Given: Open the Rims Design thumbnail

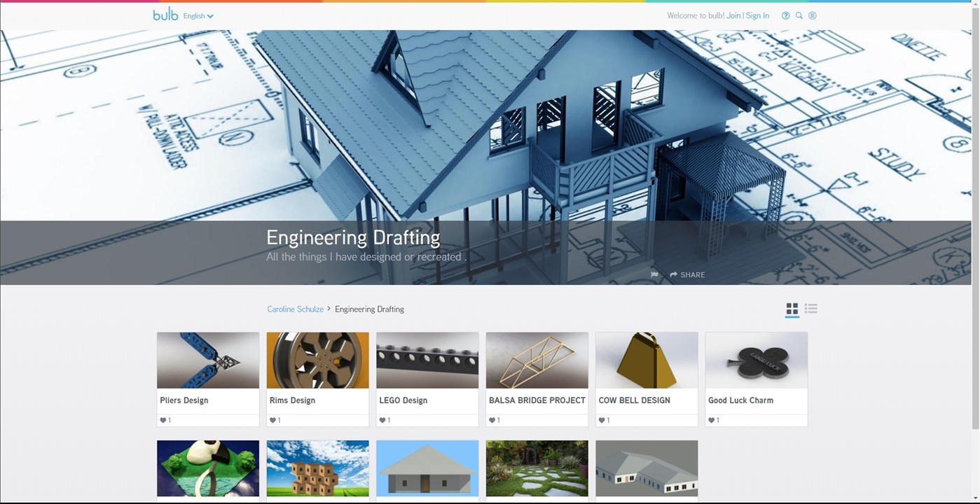Looking at the screenshot, I should [317, 360].
